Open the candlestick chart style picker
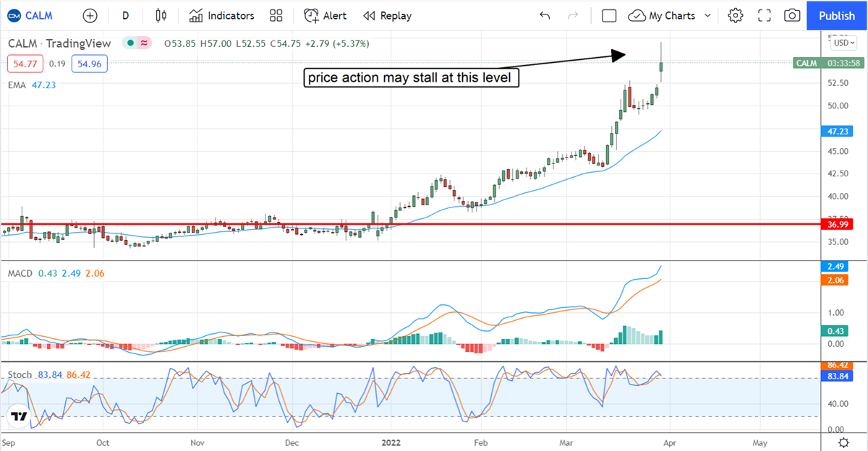Screen dimensions: 868x451 point(161,15)
